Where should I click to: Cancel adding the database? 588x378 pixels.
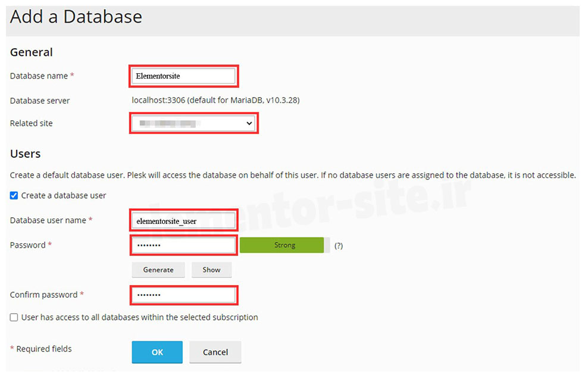(x=215, y=352)
